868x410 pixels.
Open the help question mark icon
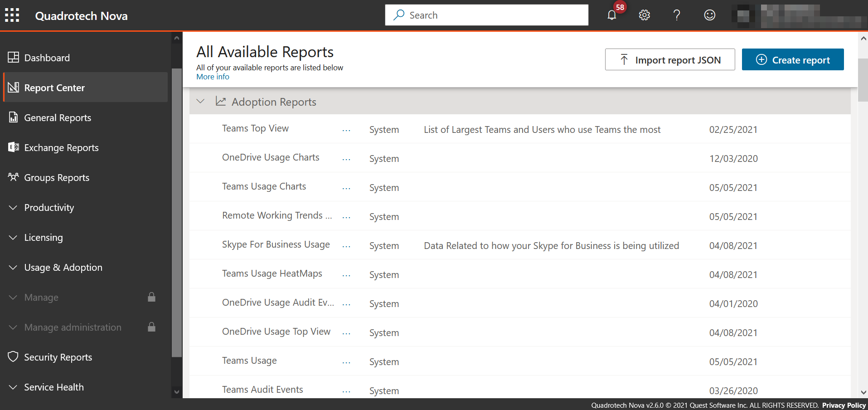(x=677, y=15)
